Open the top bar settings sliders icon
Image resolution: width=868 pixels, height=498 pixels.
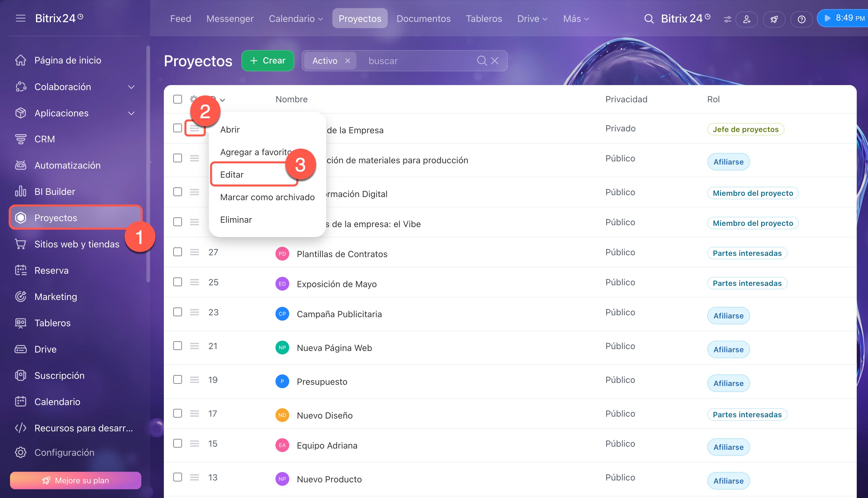(x=728, y=19)
